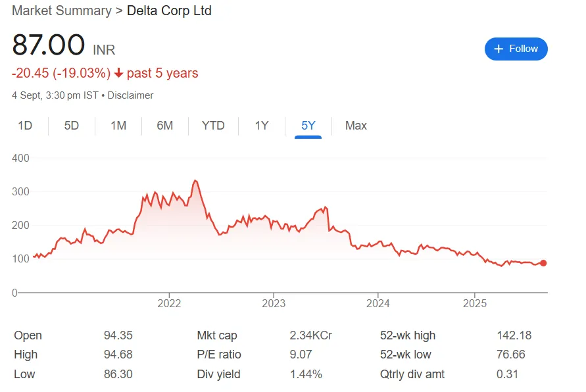The width and height of the screenshot is (586, 392).
Task: Select the P/E ratio value 9.07
Action: tap(299, 355)
